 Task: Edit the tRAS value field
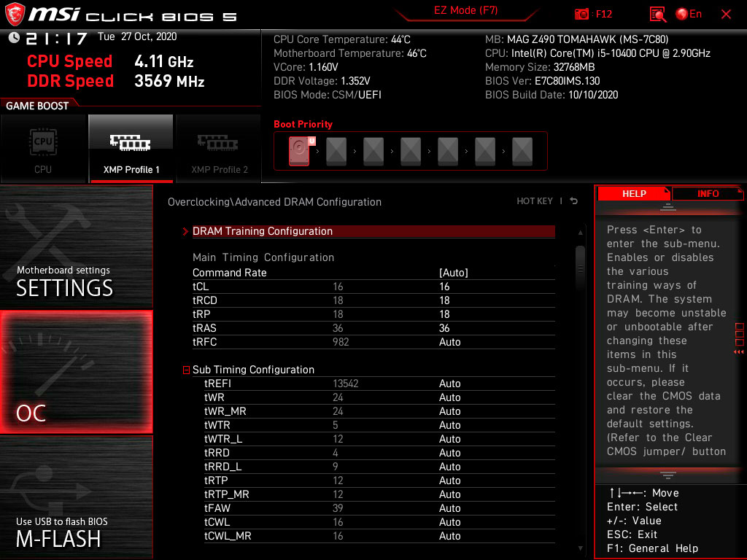444,328
